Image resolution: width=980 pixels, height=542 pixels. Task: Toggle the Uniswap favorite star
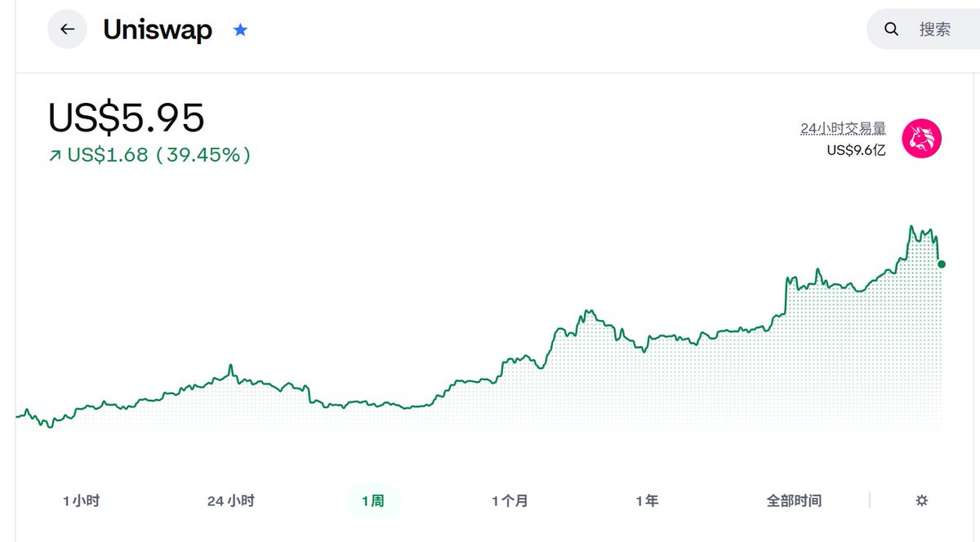tap(240, 30)
